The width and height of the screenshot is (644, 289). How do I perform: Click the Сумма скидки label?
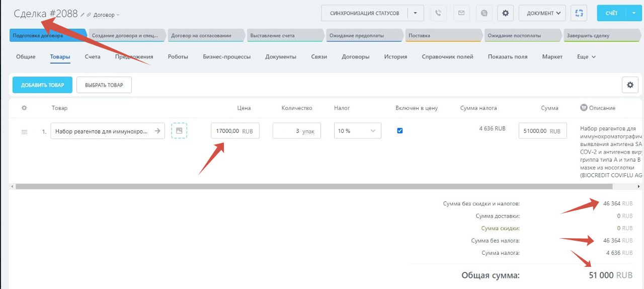pos(501,228)
